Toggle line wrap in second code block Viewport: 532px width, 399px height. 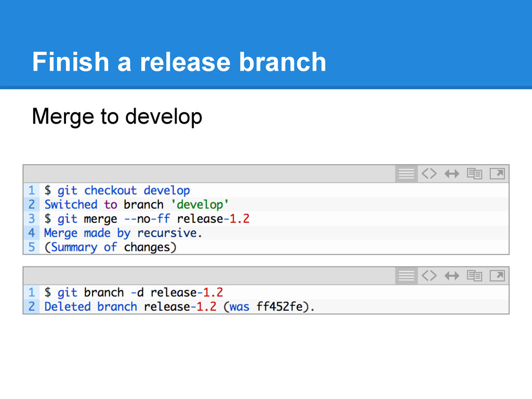click(451, 275)
